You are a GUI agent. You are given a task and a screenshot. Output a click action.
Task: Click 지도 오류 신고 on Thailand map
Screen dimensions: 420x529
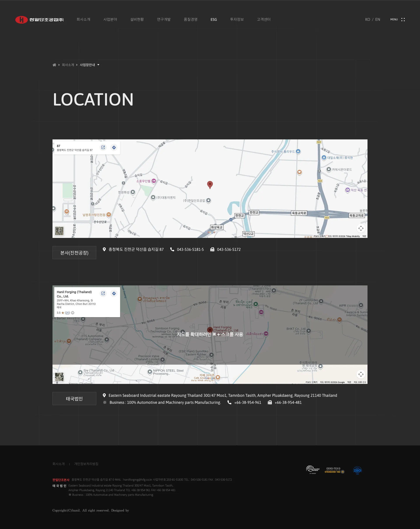click(360, 382)
